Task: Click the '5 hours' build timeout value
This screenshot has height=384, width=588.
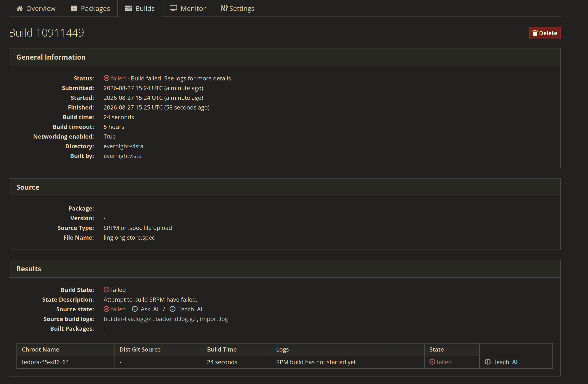Action: pos(114,127)
